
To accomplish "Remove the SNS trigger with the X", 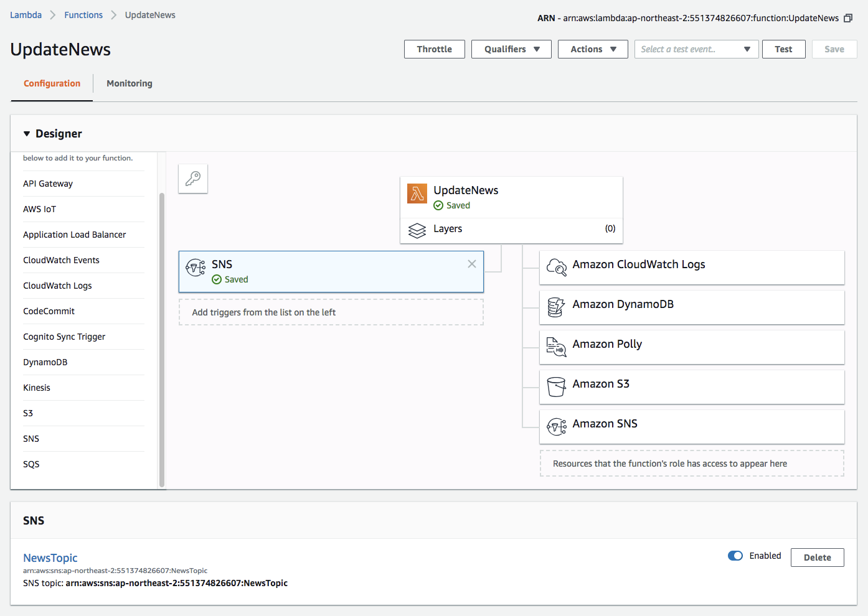I will click(x=472, y=264).
